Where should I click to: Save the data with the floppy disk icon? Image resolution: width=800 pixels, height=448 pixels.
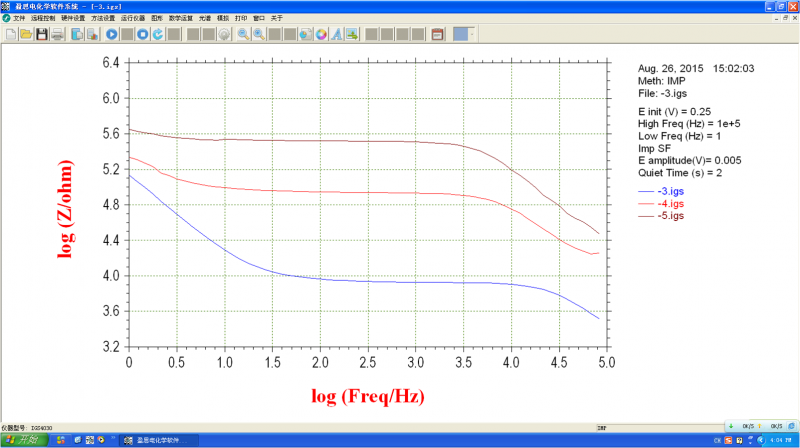click(42, 34)
